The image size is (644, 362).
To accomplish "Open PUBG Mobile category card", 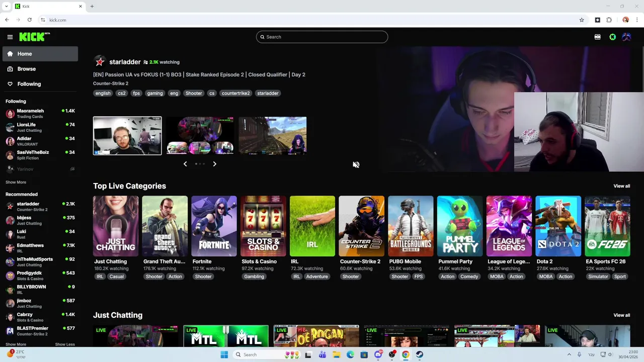I will [411, 226].
